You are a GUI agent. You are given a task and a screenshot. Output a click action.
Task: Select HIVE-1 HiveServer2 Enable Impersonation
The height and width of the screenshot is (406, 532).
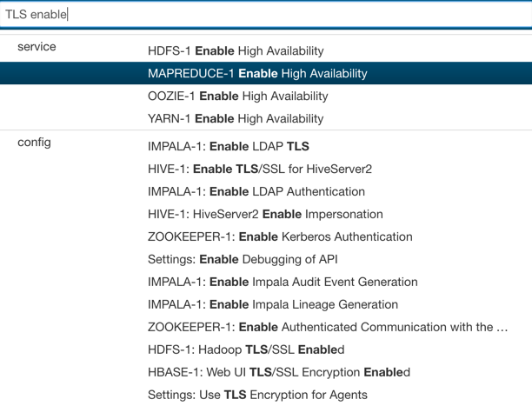[265, 215]
